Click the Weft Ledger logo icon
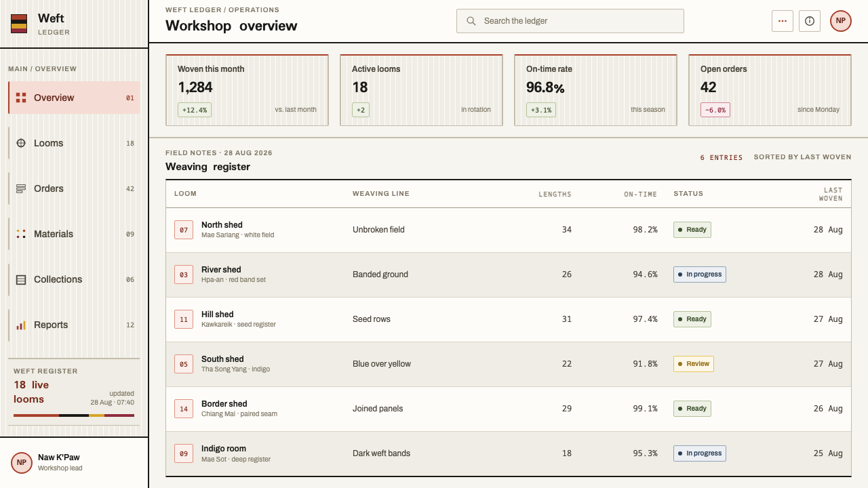Image resolution: width=868 pixels, height=488 pixels. click(x=19, y=24)
